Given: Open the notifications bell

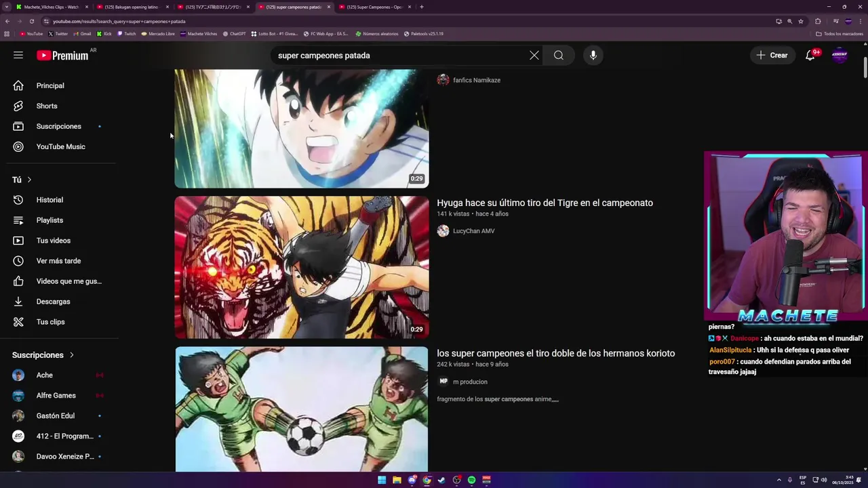Looking at the screenshot, I should pos(810,56).
